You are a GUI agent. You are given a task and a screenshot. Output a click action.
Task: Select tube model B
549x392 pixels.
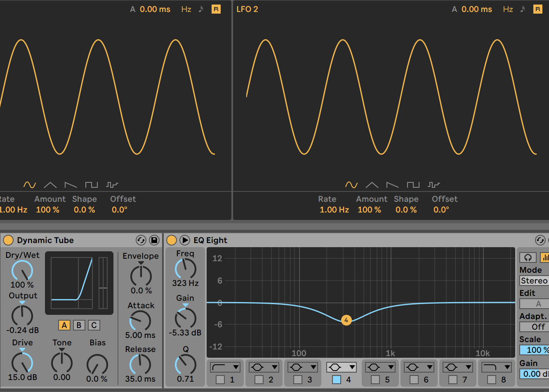79,325
